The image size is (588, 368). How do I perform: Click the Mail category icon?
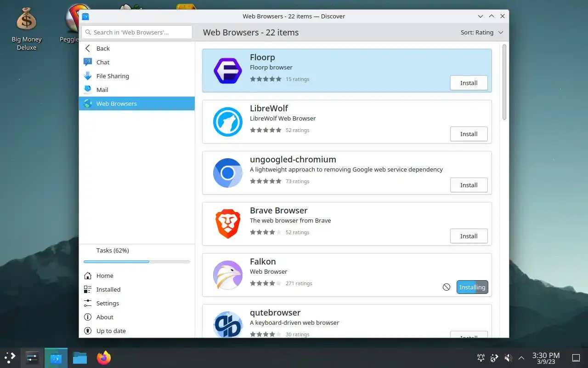coord(88,90)
